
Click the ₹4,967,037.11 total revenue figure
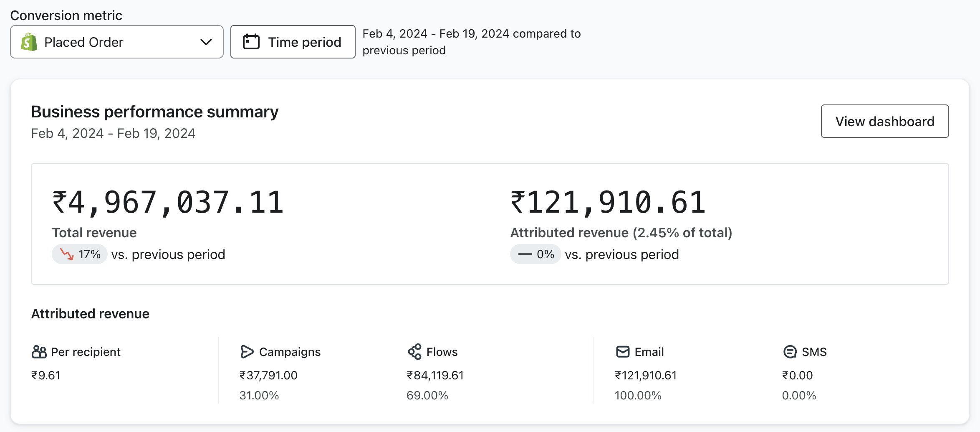point(168,203)
